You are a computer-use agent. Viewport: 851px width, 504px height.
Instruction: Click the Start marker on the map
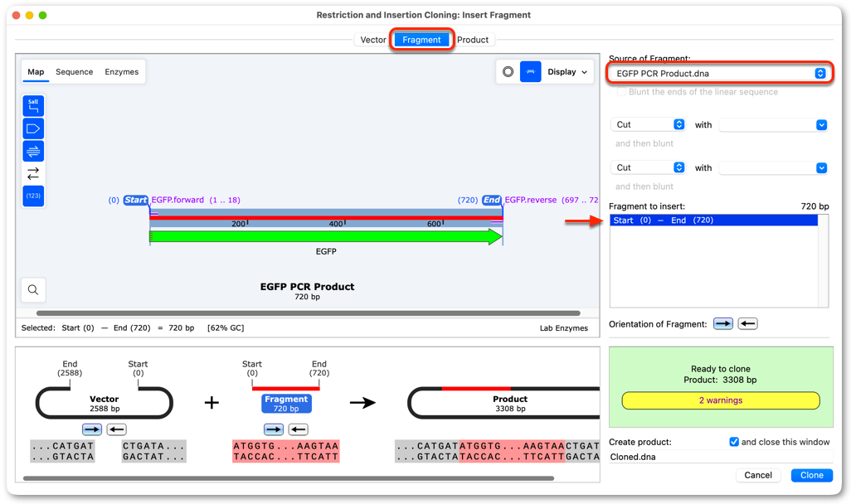point(135,200)
